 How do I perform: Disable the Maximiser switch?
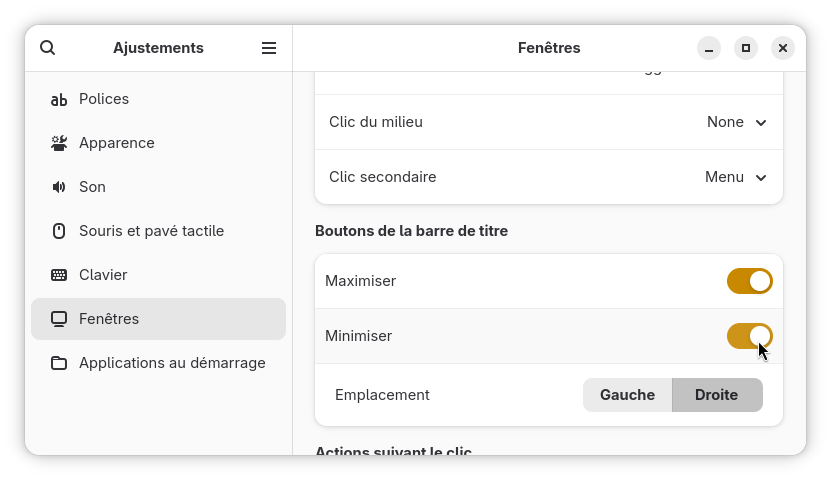point(749,281)
